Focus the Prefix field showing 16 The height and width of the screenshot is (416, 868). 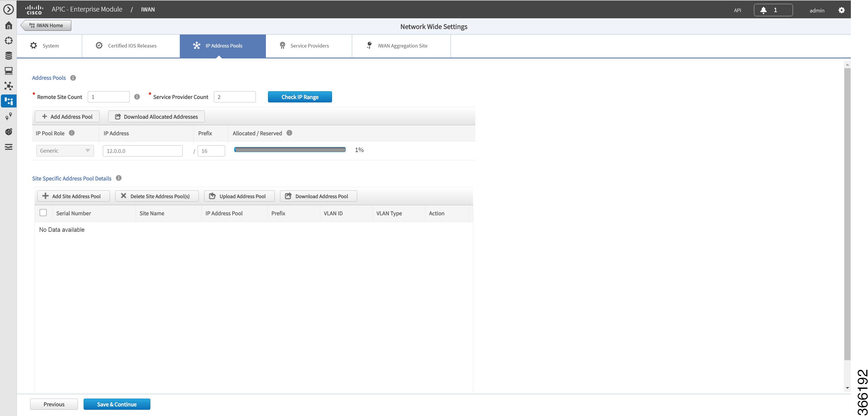(211, 151)
